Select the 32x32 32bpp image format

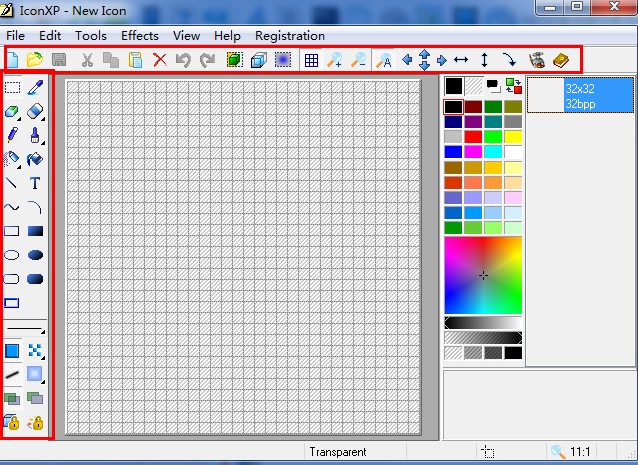pyautogui.click(x=580, y=95)
